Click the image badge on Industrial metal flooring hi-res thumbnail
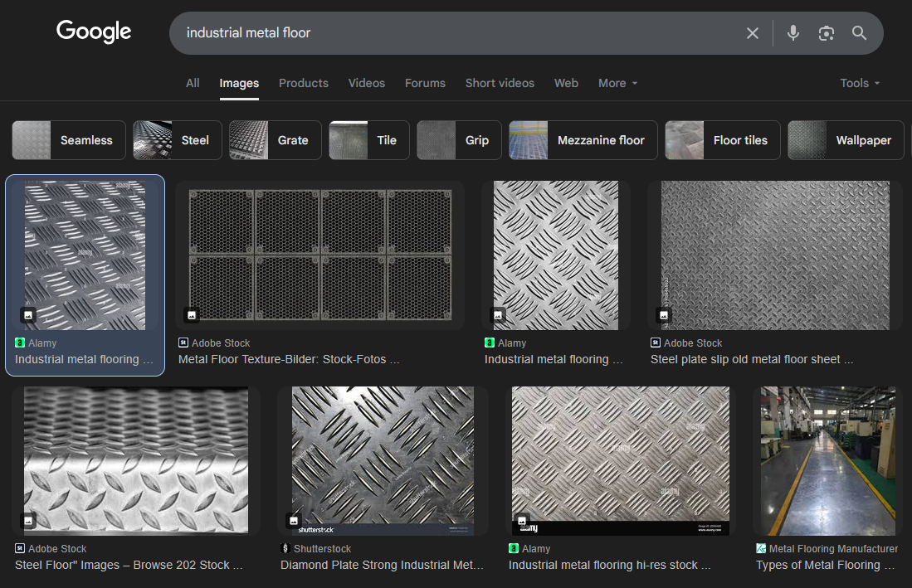Viewport: 912px width, 588px height. point(522,521)
